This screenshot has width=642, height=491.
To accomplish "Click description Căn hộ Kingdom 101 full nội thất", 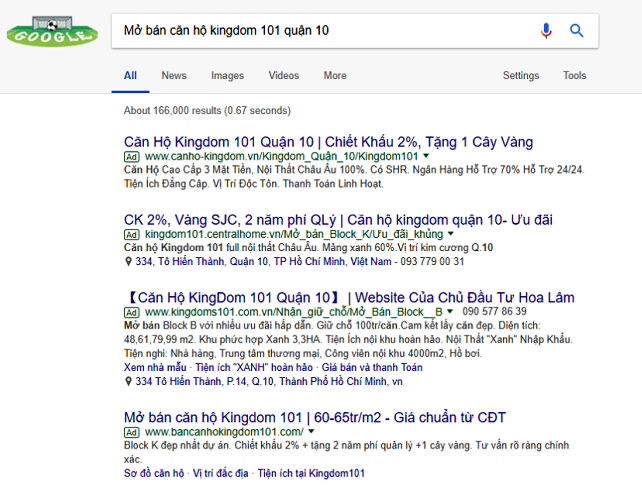I will [x=308, y=247].
